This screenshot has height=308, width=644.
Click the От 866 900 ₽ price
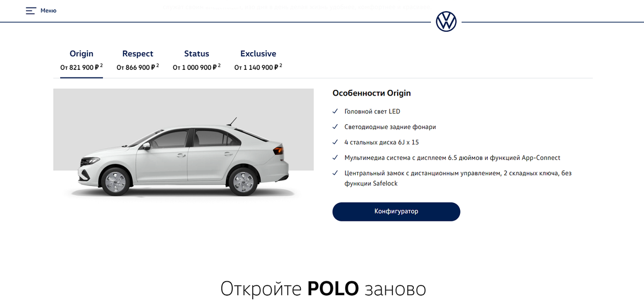coord(135,68)
